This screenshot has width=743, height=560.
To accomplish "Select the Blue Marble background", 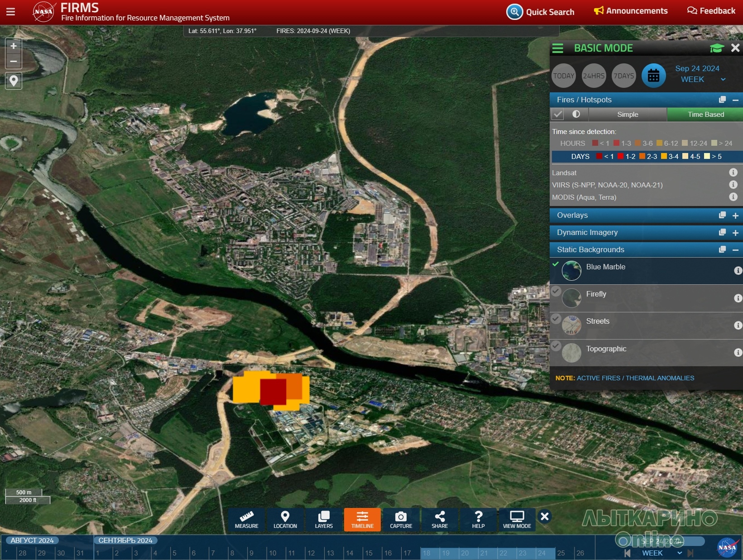I will click(x=646, y=271).
